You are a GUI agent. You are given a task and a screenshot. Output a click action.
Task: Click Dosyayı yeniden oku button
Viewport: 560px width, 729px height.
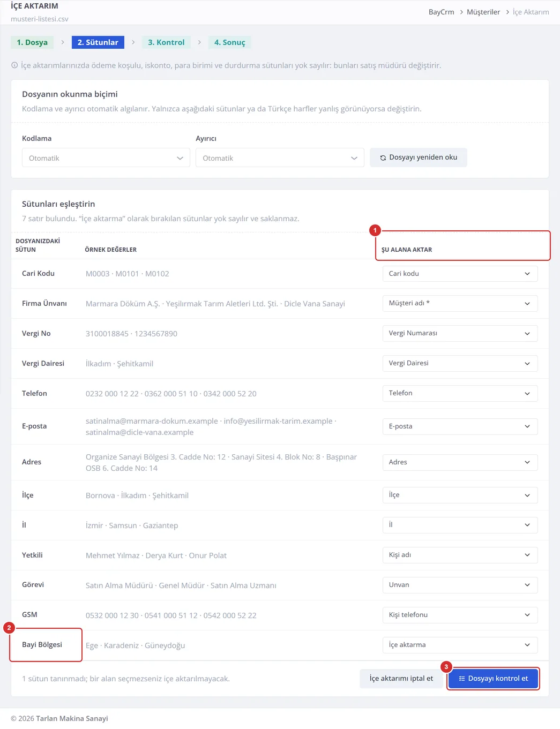point(419,157)
